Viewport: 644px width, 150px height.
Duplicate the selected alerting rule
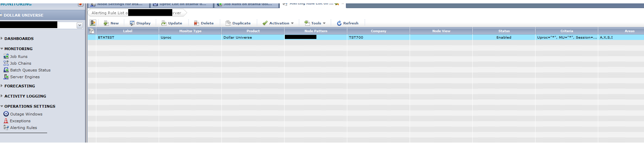coord(238,23)
